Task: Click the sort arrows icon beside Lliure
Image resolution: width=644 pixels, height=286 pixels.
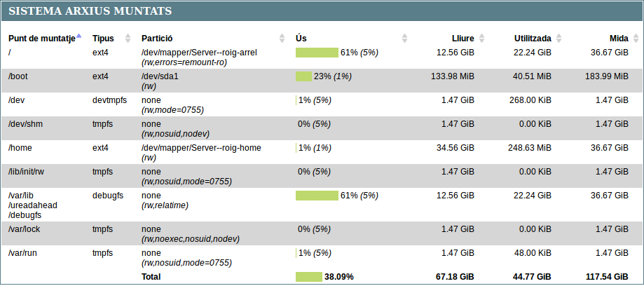Action: point(481,38)
